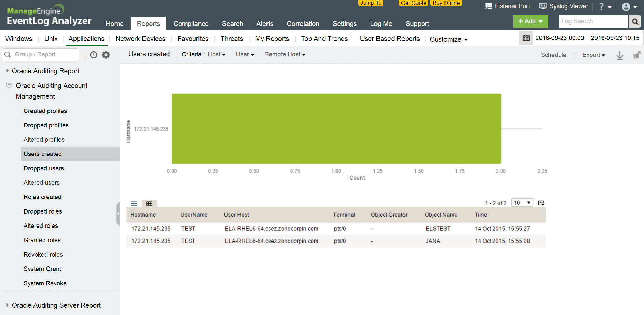Image resolution: width=644 pixels, height=315 pixels.
Task: Go to the Home tab
Action: tap(114, 24)
